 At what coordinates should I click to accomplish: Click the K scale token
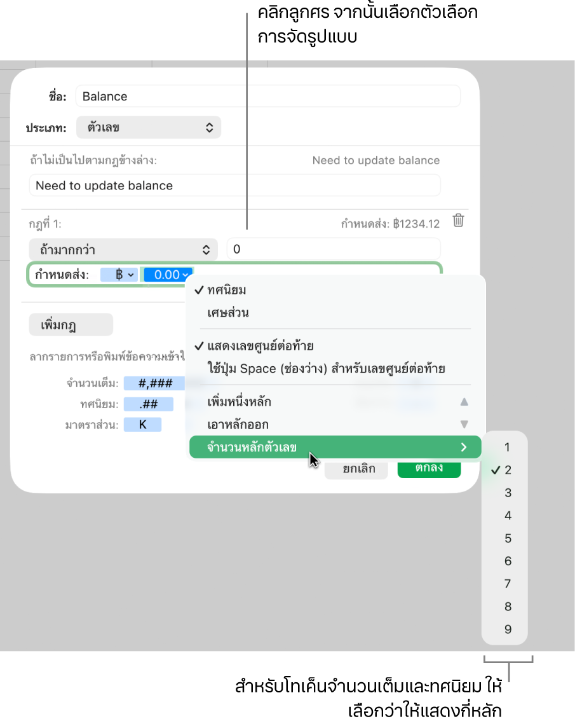click(142, 424)
